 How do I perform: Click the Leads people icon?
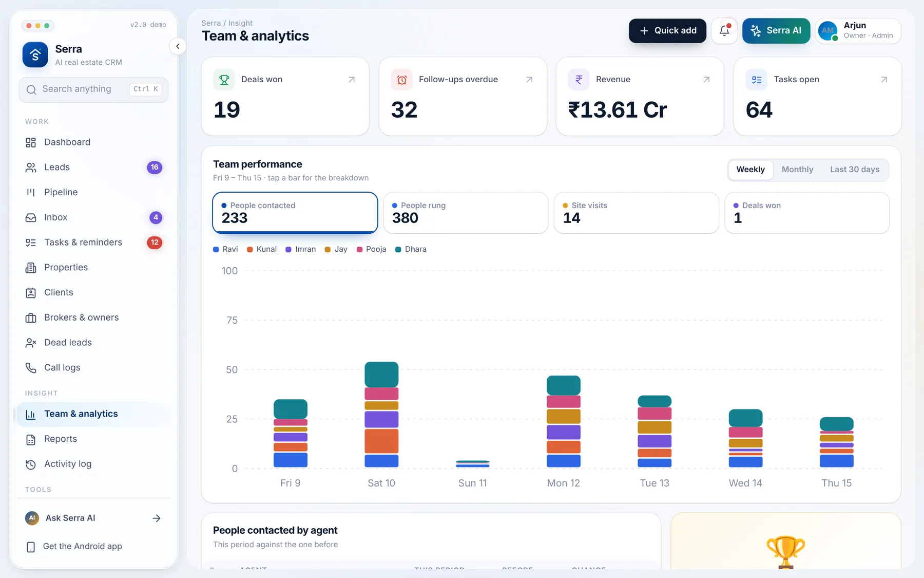[x=31, y=167]
